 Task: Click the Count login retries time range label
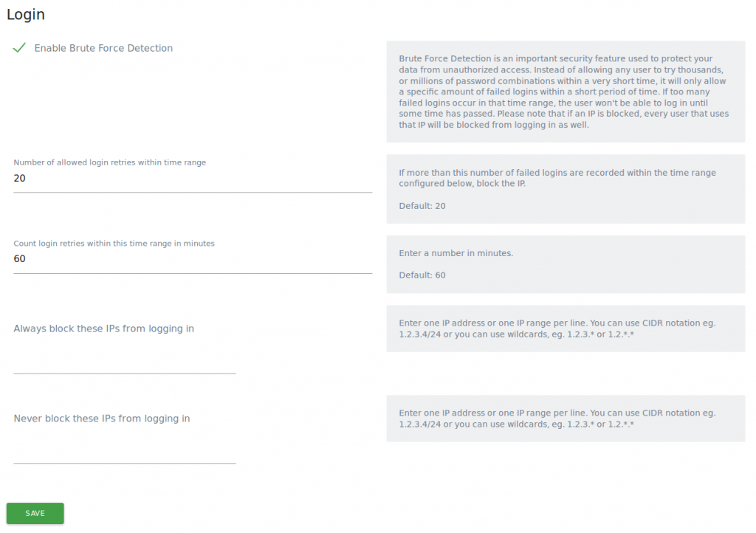114,244
